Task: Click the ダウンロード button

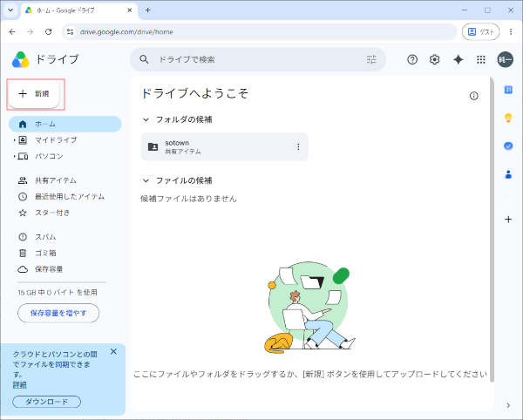Action: (47, 402)
